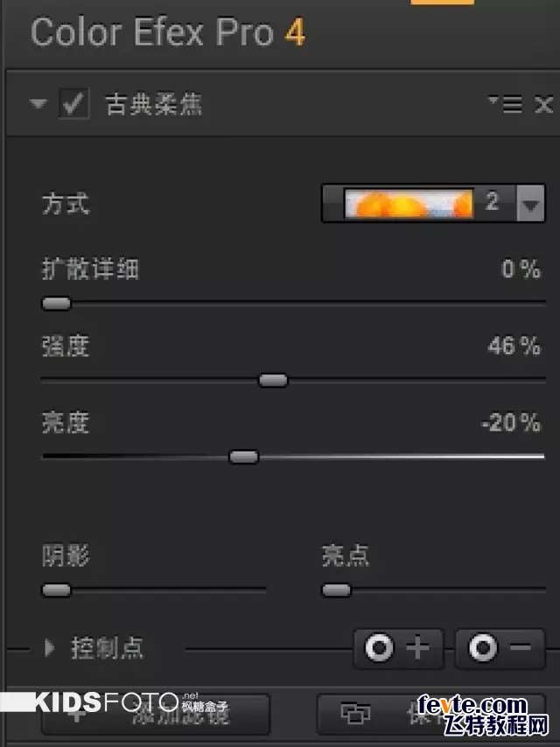Click the orange method preview thumbnail
Viewport: 560px width, 747px height.
tap(409, 204)
